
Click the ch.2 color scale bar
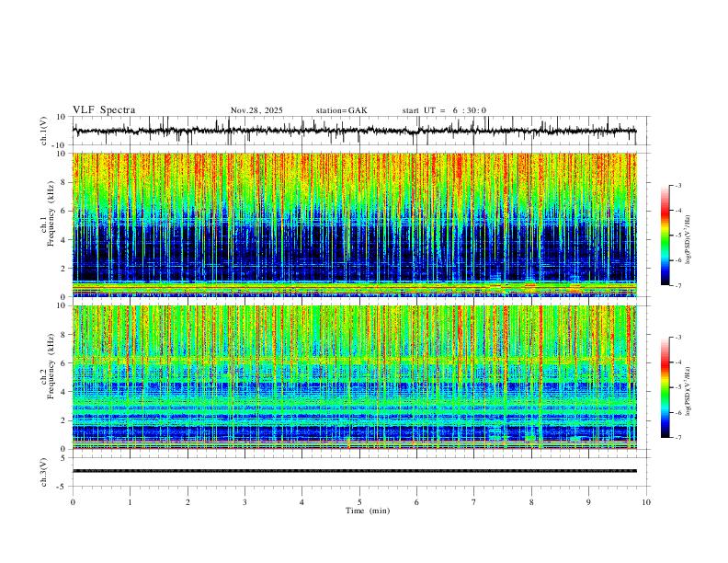(x=665, y=387)
